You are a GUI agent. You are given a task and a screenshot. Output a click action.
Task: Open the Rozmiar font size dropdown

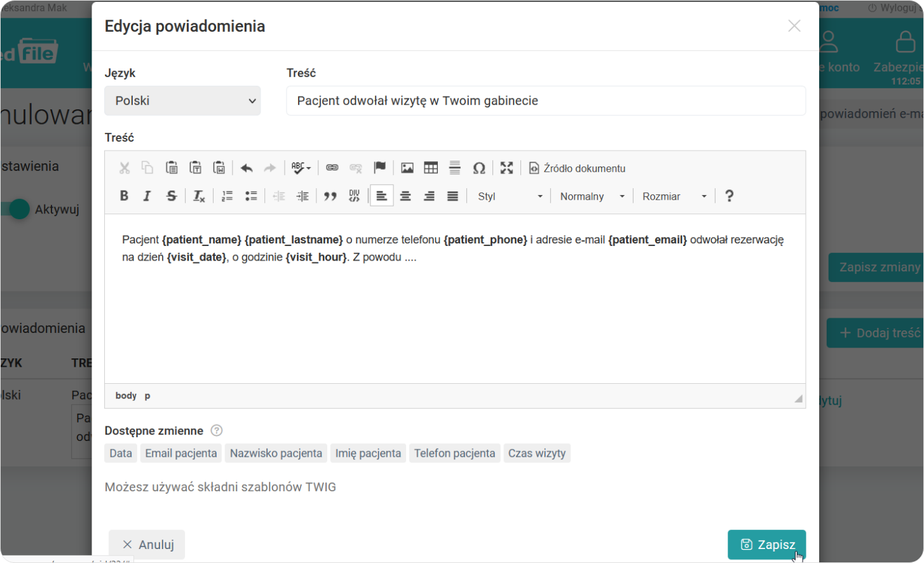click(674, 196)
